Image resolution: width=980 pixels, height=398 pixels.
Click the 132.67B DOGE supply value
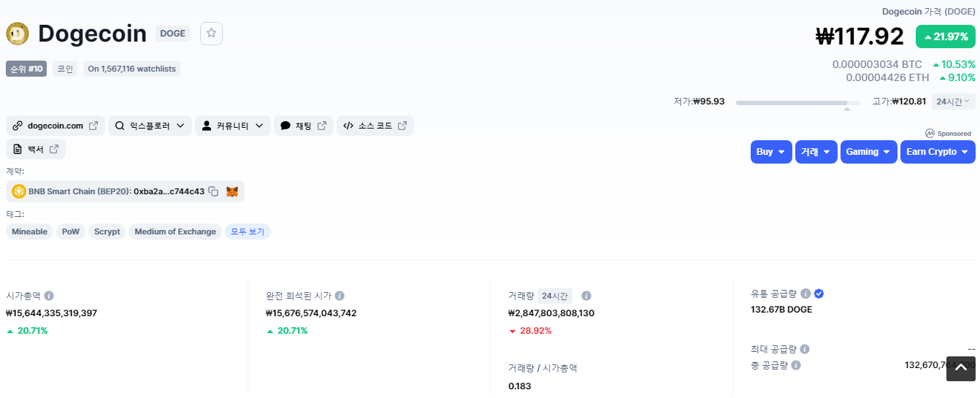pyautogui.click(x=781, y=310)
